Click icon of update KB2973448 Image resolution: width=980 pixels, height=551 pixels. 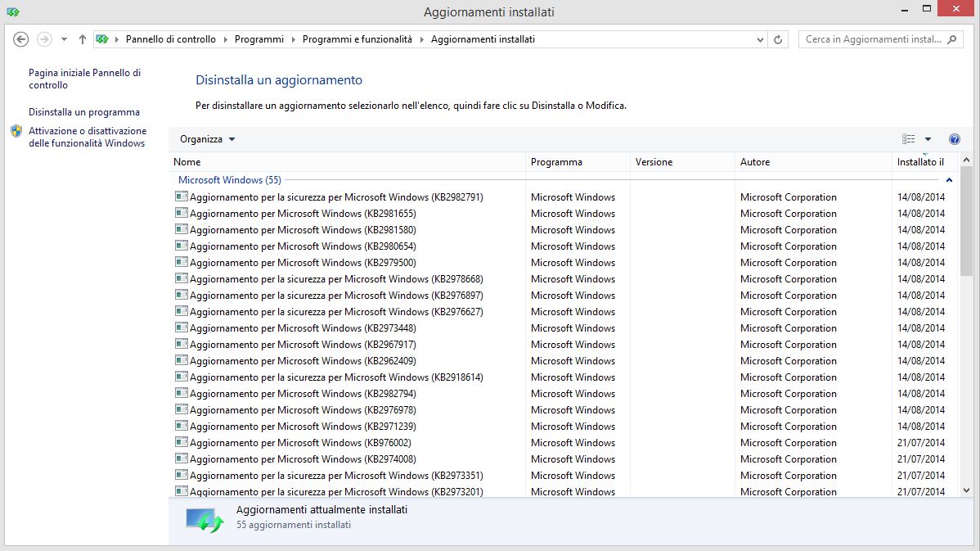(182, 327)
